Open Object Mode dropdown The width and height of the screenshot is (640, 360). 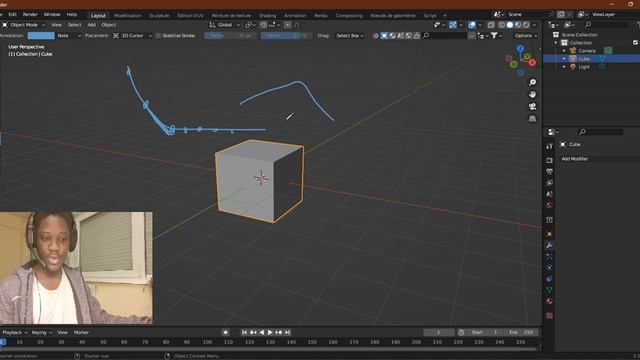[23, 25]
